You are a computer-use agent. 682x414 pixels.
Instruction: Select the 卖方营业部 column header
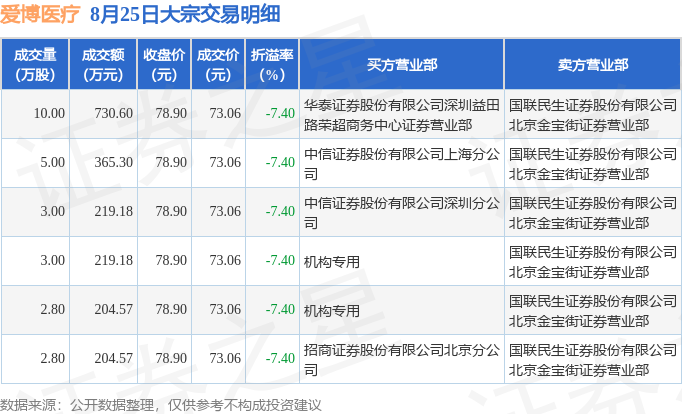593,64
